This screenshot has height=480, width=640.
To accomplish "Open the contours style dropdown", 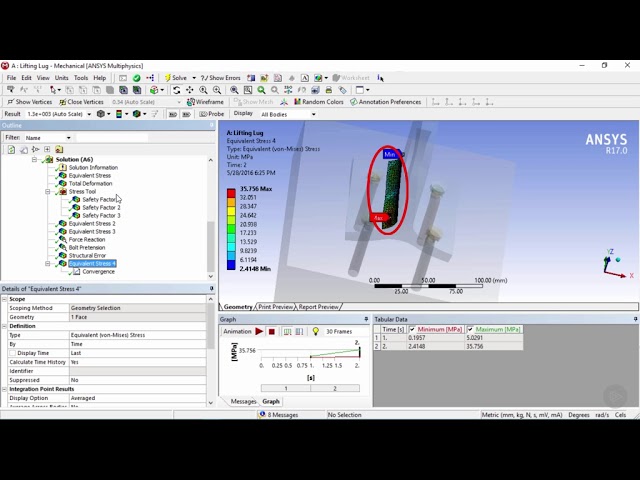I will pyautogui.click(x=127, y=114).
